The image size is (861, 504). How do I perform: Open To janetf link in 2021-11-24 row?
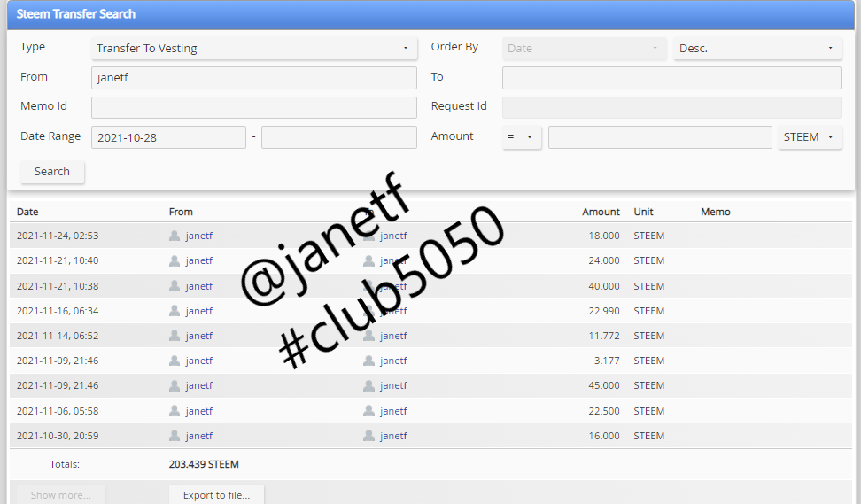point(393,236)
